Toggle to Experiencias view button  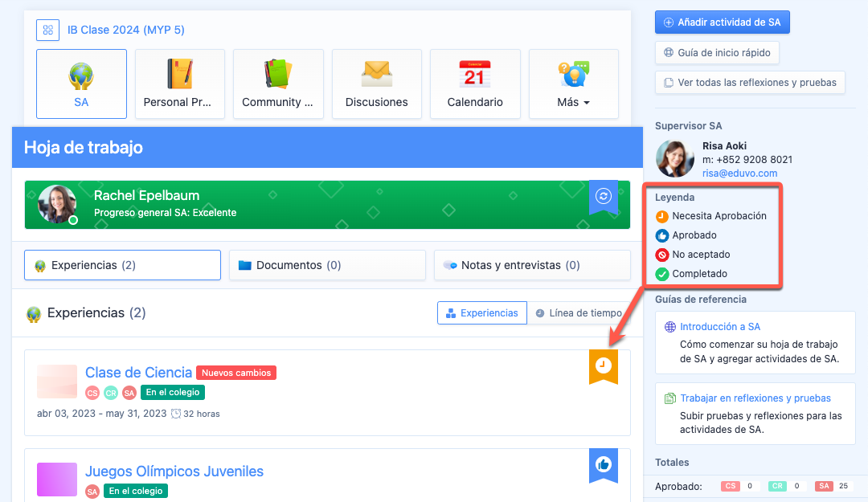click(x=482, y=313)
